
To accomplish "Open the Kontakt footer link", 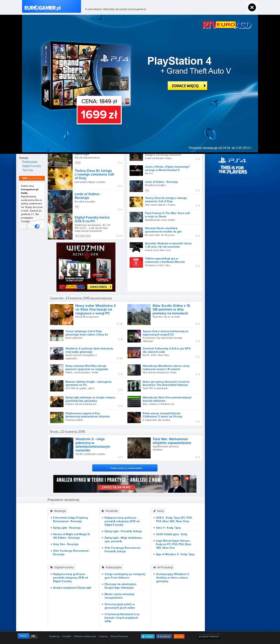I will coord(67,636).
